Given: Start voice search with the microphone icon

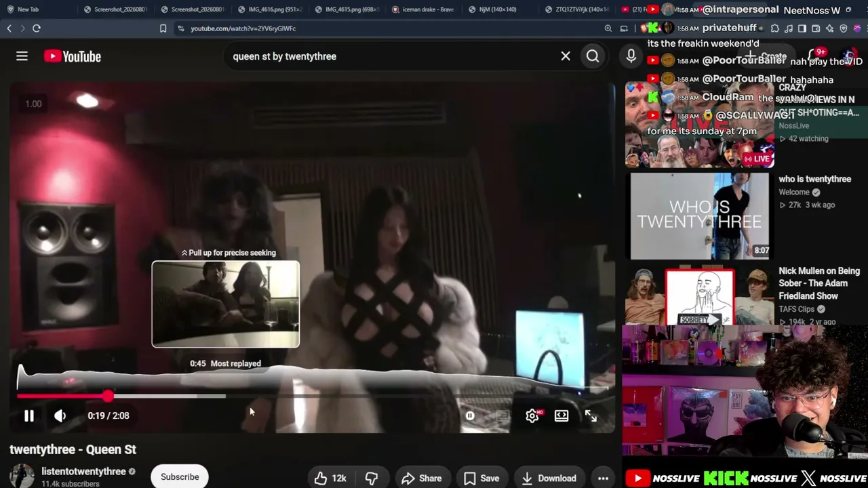Looking at the screenshot, I should tap(631, 56).
